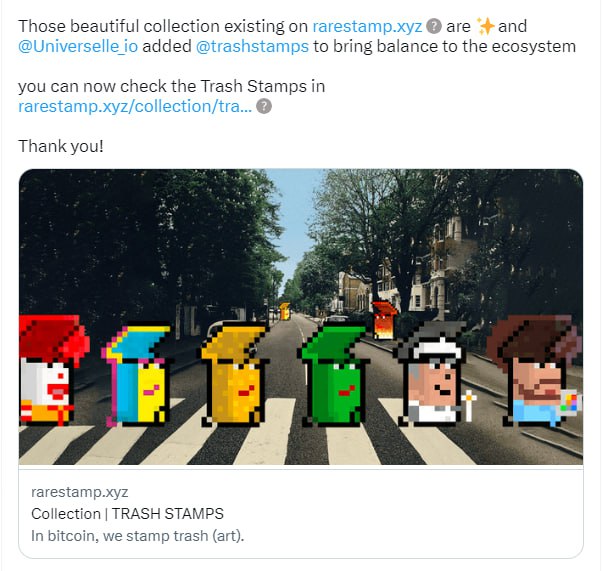Open the rarestamp.xyz link in tweet
Image resolution: width=603 pixels, height=571 pixels.
coord(367,27)
